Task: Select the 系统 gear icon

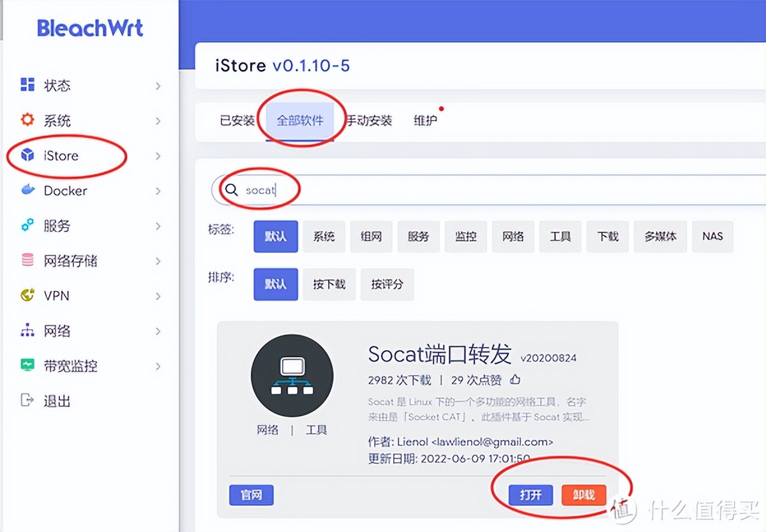Action: click(26, 120)
